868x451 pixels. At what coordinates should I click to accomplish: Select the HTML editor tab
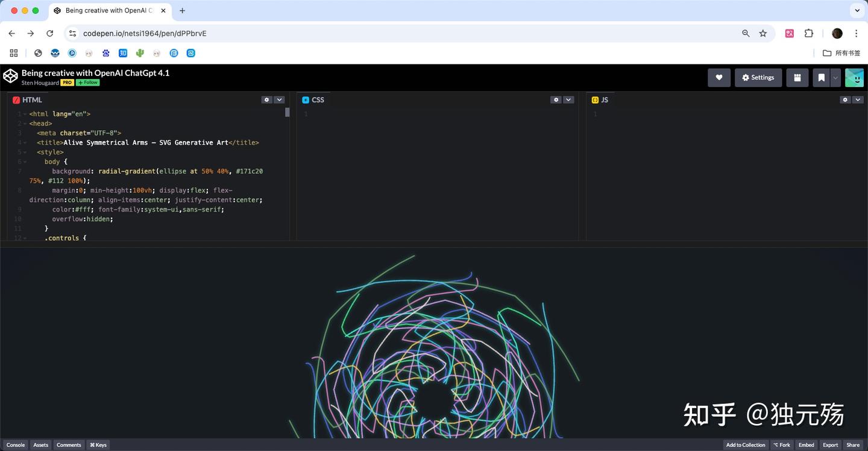pos(28,100)
